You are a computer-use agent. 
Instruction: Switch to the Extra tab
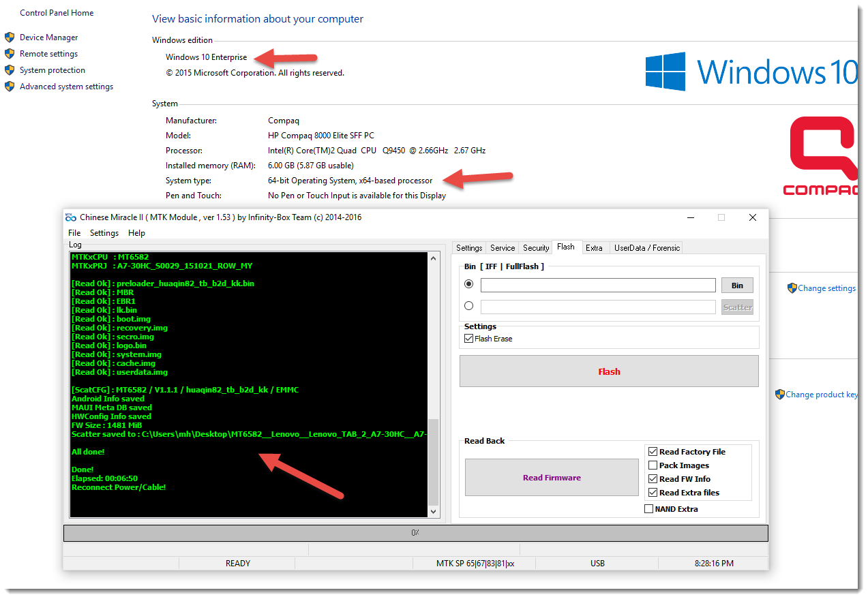pyautogui.click(x=594, y=248)
